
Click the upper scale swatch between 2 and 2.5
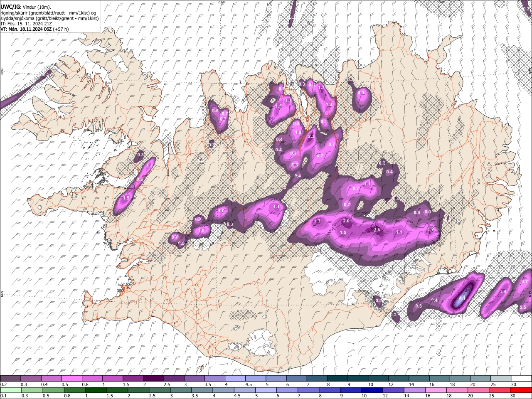pos(153,379)
